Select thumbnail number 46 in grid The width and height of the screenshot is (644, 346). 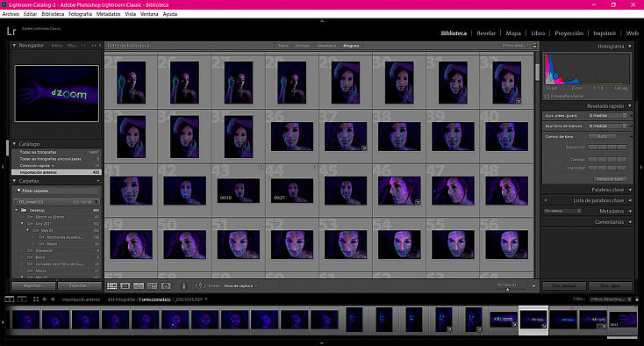399,191
